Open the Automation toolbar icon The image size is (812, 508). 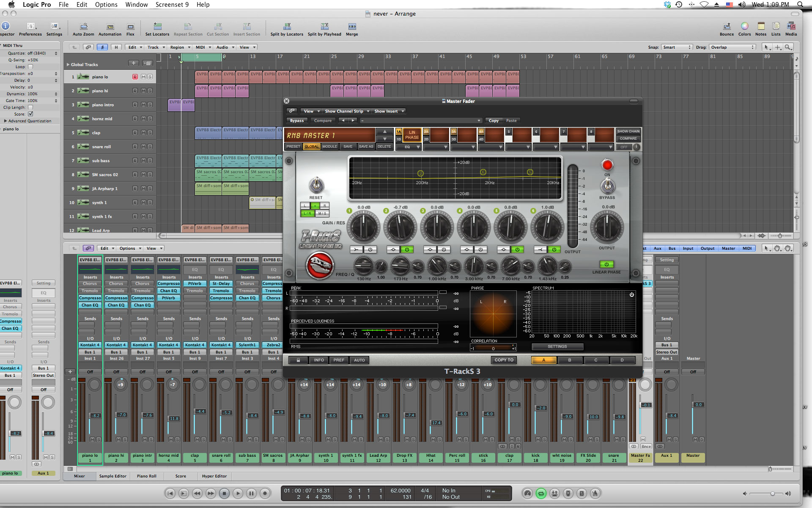coord(110,27)
